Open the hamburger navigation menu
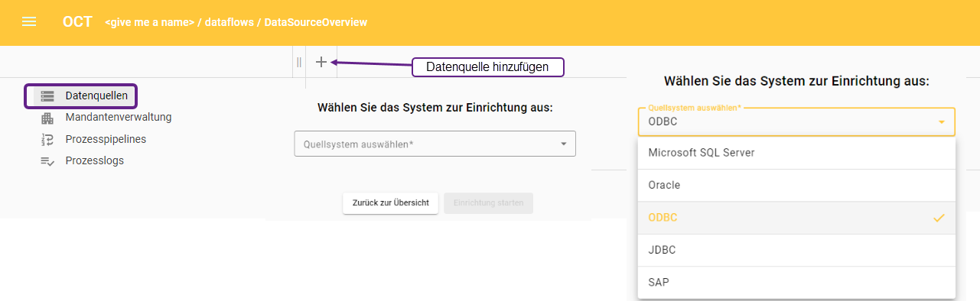 [x=29, y=22]
